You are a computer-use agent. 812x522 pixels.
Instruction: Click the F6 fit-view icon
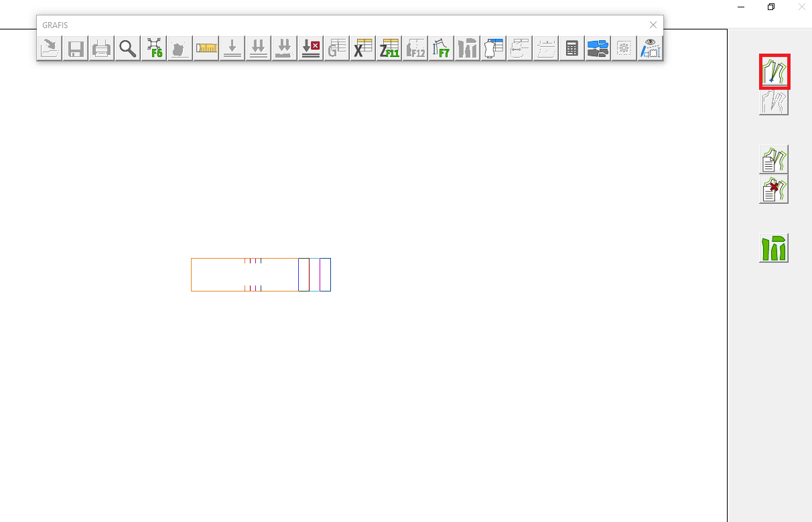[x=154, y=48]
